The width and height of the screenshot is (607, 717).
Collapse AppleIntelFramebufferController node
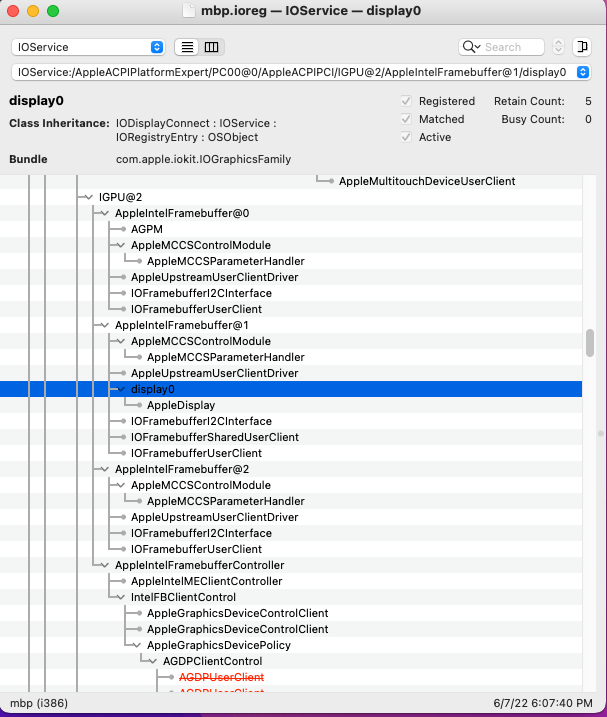pos(105,566)
